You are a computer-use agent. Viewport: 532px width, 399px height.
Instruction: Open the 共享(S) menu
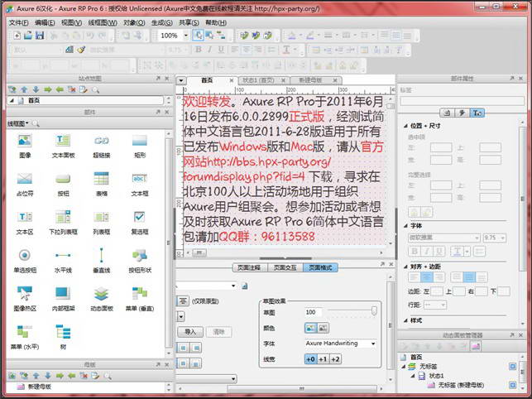189,22
